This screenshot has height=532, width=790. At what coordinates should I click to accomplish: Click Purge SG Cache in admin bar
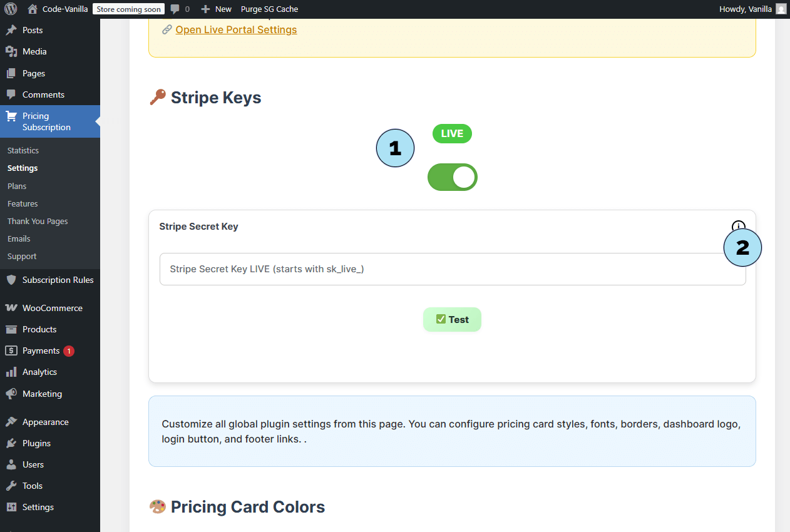pyautogui.click(x=269, y=9)
